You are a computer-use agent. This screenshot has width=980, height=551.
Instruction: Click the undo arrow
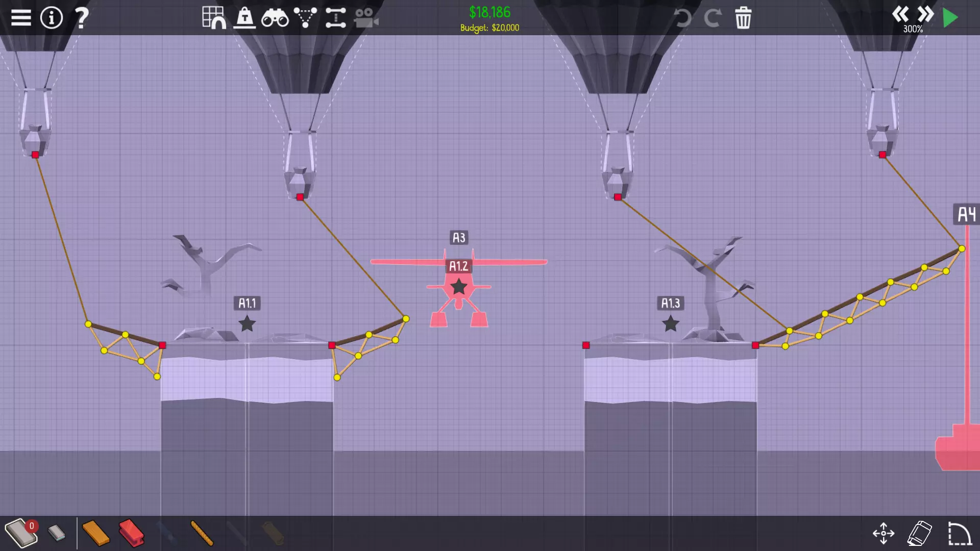(x=682, y=18)
